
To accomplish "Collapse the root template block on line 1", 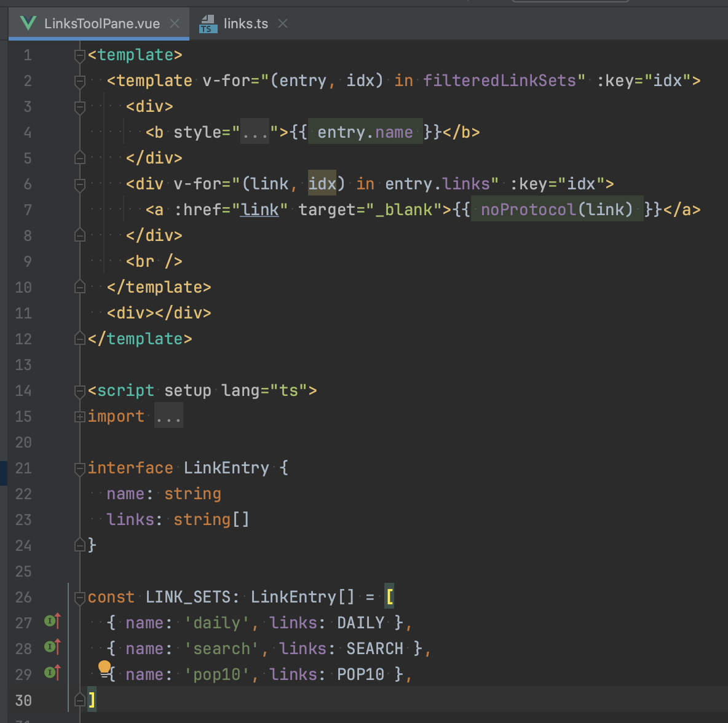I will tap(80, 56).
